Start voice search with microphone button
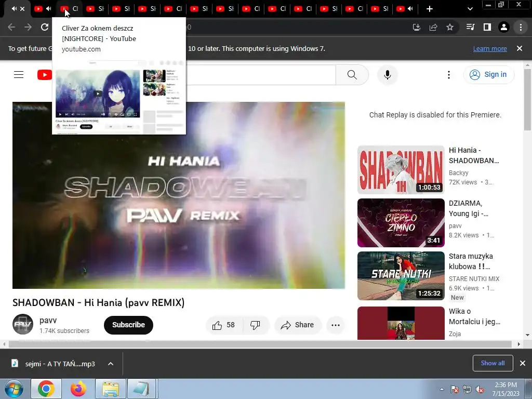 (388, 75)
